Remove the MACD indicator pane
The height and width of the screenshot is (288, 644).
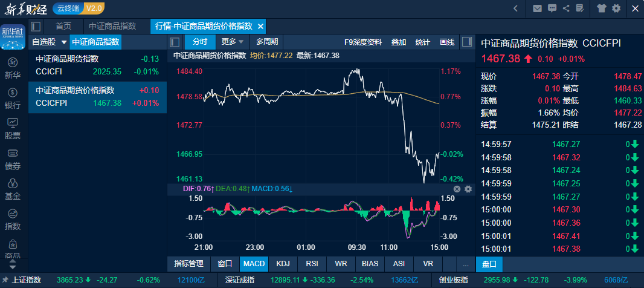(457, 189)
